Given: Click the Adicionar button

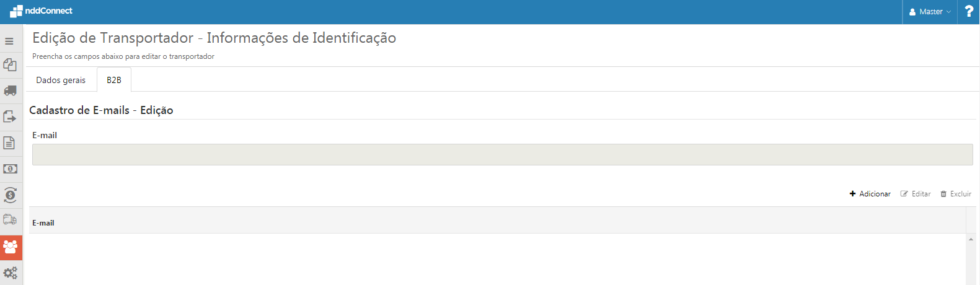Looking at the screenshot, I should coord(870,194).
